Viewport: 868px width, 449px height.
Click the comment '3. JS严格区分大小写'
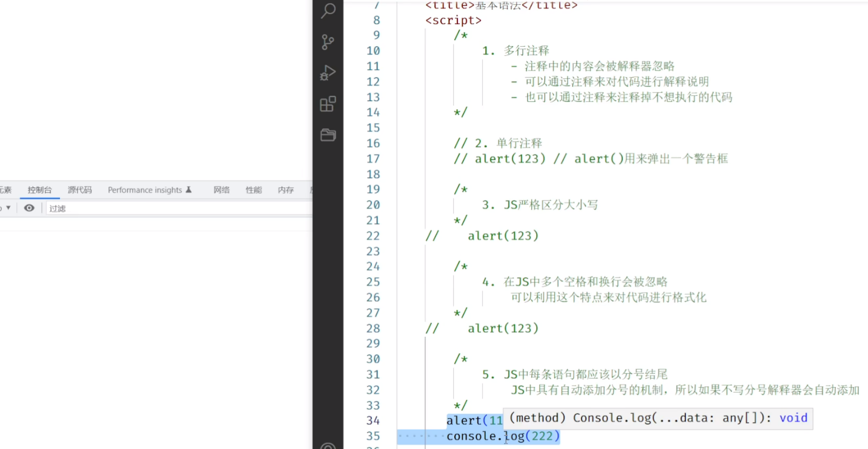(x=540, y=205)
